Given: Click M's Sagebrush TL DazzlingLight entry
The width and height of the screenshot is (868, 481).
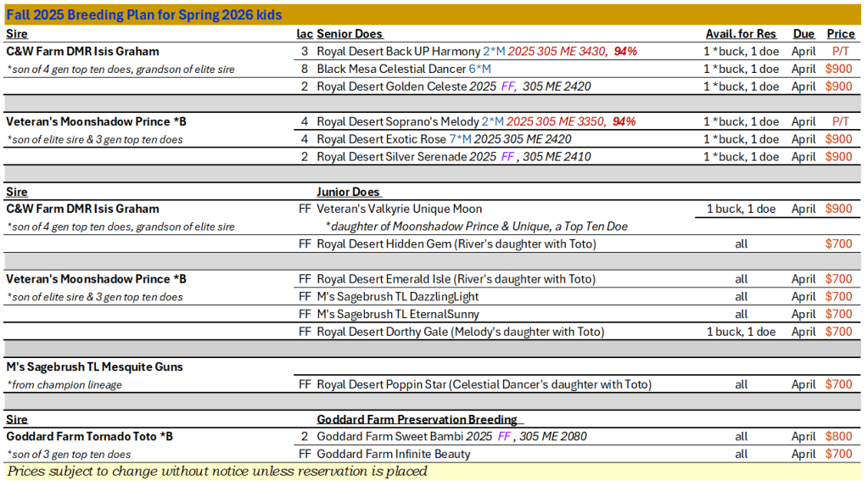Looking at the screenshot, I should 397,297.
